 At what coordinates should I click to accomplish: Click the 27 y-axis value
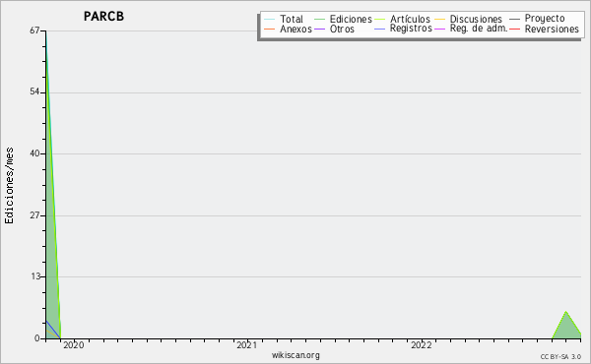[x=34, y=215]
